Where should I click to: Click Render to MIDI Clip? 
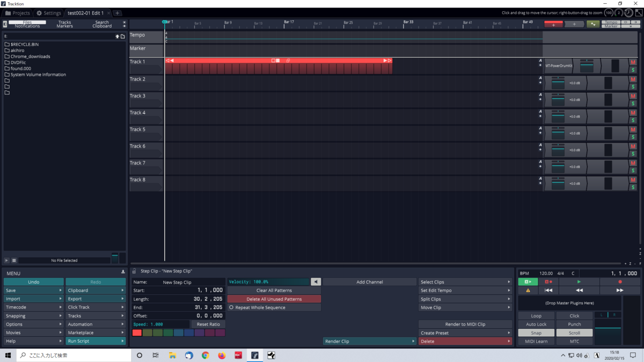tap(465, 324)
